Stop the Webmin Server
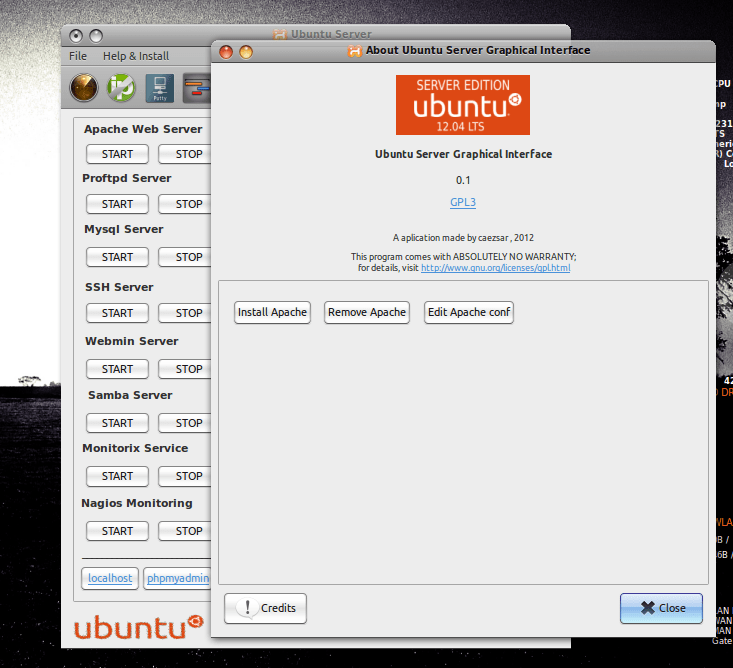Image resolution: width=733 pixels, height=668 pixels. point(185,369)
